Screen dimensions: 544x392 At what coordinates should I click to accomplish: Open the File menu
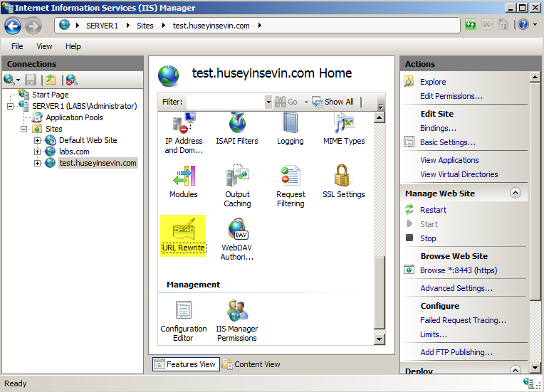pos(17,46)
